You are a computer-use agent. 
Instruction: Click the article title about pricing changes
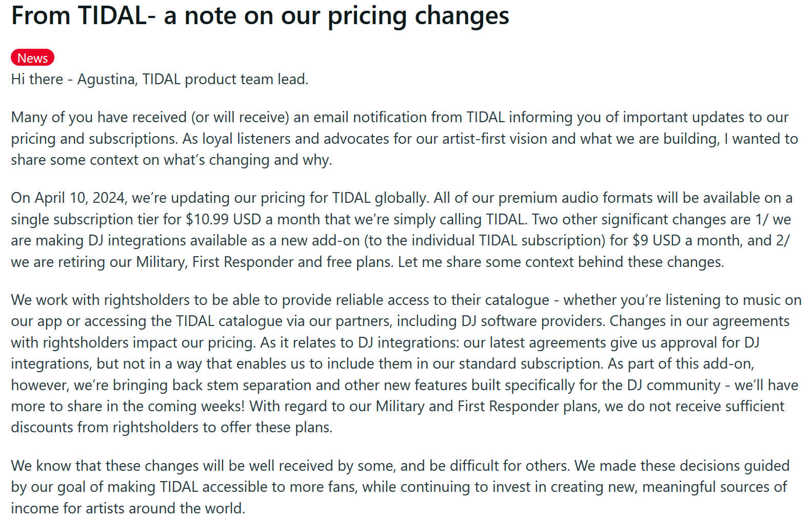point(260,16)
